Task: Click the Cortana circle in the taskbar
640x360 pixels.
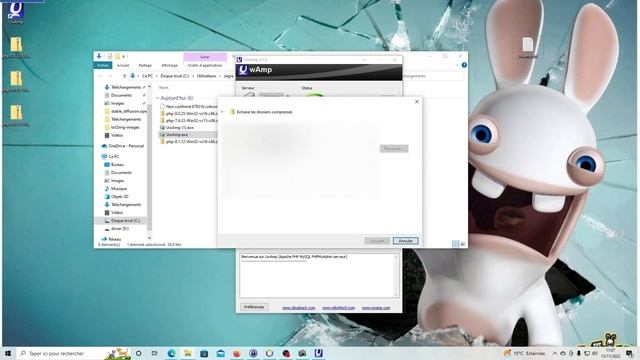Action: tap(138, 353)
